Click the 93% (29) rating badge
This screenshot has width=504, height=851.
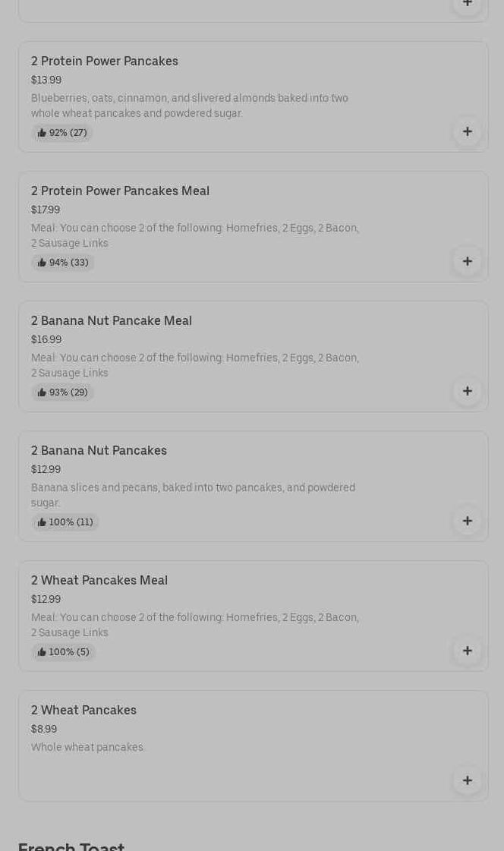click(63, 392)
